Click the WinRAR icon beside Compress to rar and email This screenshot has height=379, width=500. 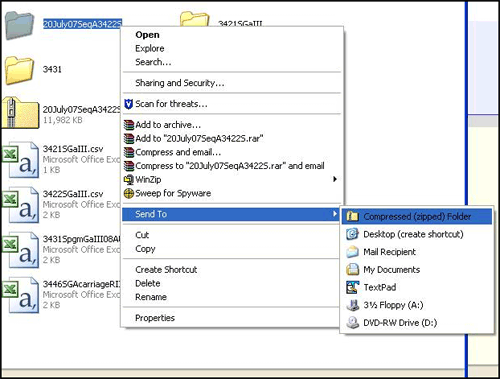pos(129,166)
